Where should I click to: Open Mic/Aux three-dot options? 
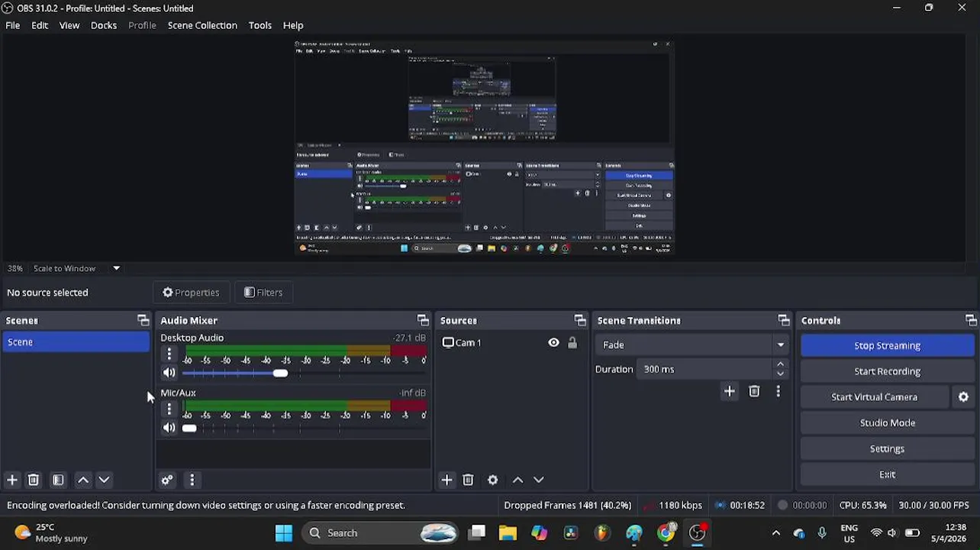pyautogui.click(x=169, y=409)
